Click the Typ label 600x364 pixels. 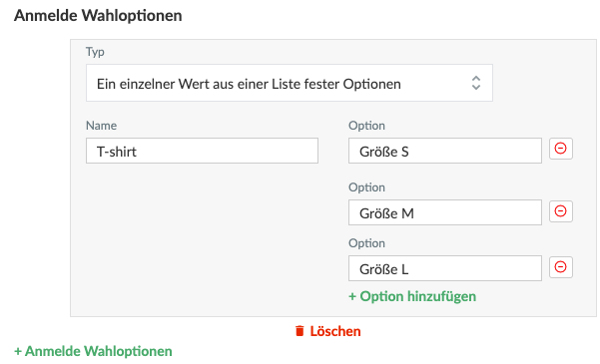(x=95, y=52)
